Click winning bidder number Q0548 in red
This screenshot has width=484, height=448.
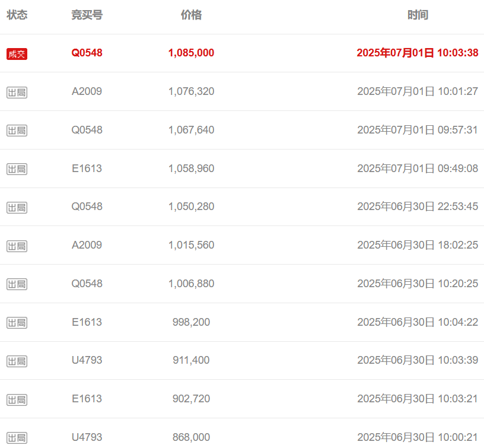[x=87, y=53]
